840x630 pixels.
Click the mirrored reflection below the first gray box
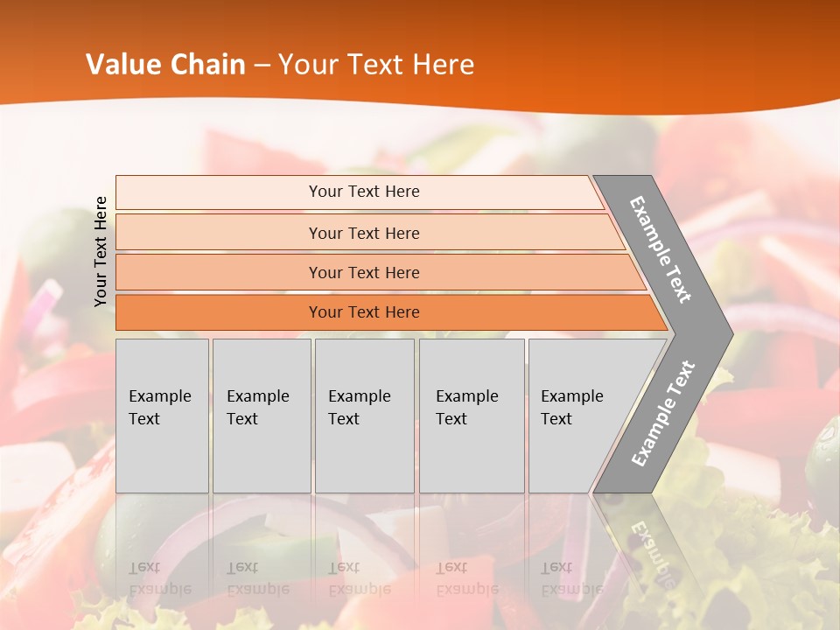160,577
